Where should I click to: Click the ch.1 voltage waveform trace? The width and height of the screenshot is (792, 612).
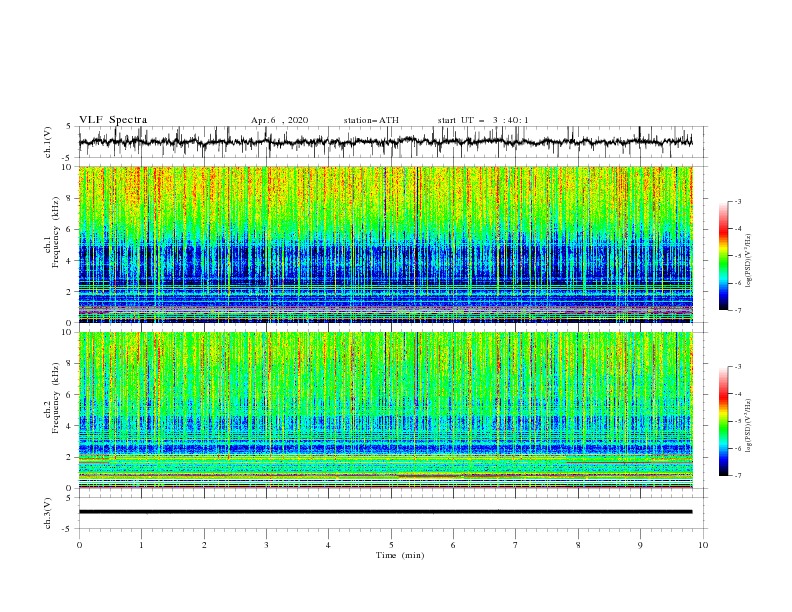click(385, 142)
